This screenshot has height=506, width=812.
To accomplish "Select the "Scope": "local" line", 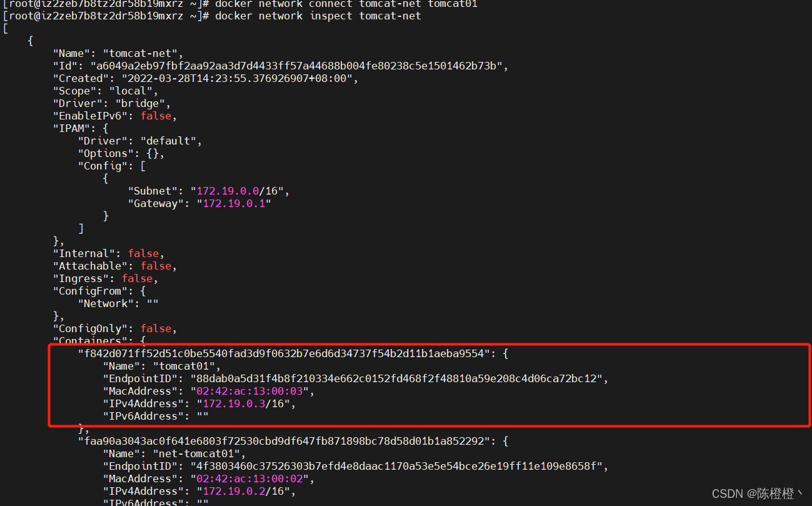I will coord(106,91).
